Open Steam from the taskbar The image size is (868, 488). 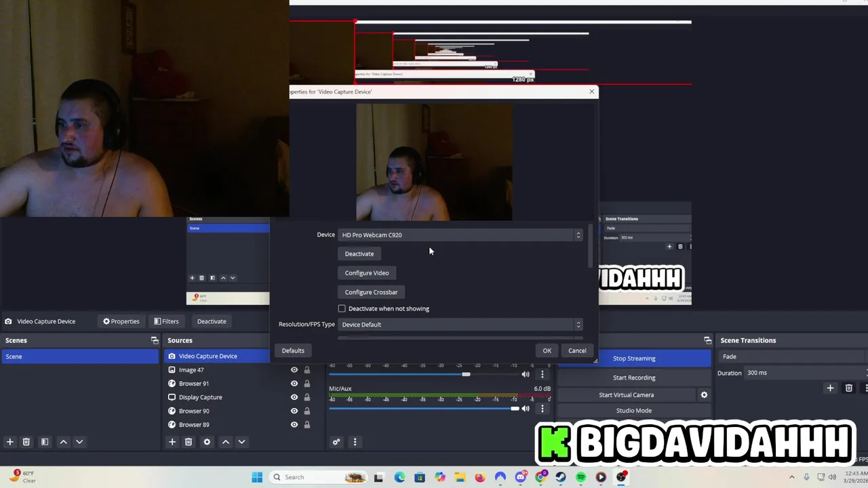(561, 477)
